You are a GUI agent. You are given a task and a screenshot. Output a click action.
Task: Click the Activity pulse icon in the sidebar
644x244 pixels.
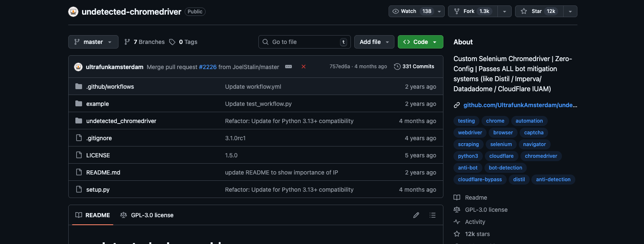pyautogui.click(x=456, y=222)
